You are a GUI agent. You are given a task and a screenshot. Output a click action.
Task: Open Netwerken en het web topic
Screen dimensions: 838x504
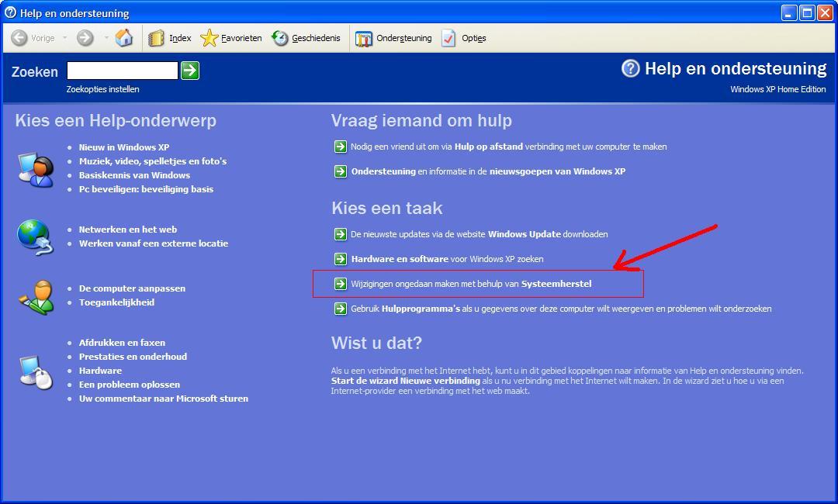[128, 230]
